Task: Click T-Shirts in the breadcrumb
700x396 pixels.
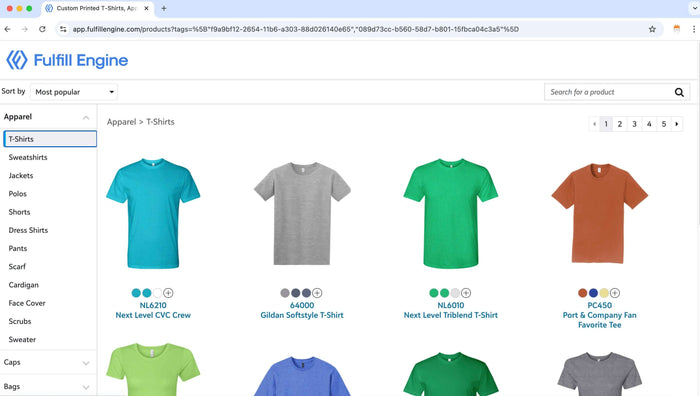Action: 160,122
